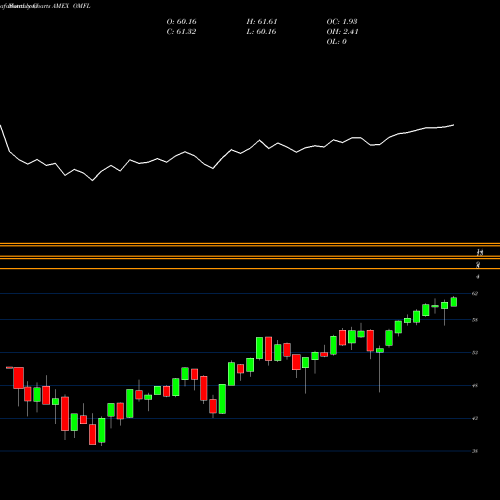Click the price axis label '58'
This screenshot has width=500, height=500.
click(x=475, y=320)
